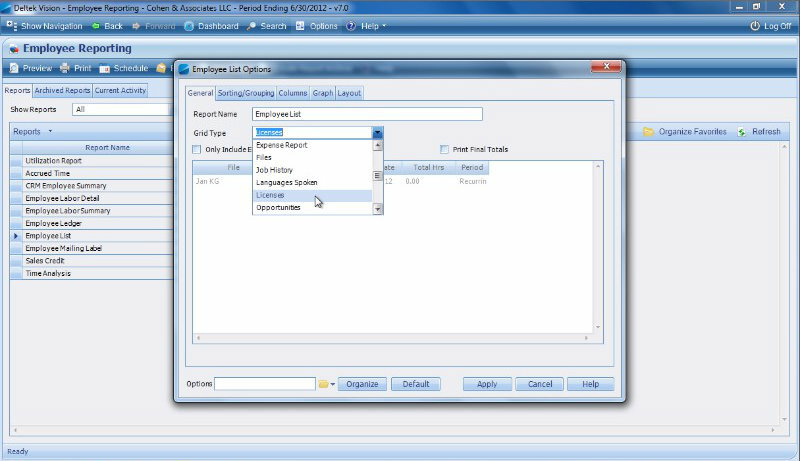This screenshot has width=800, height=461.
Task: Collapse the Grid Type dropdown arrow
Action: click(x=377, y=132)
